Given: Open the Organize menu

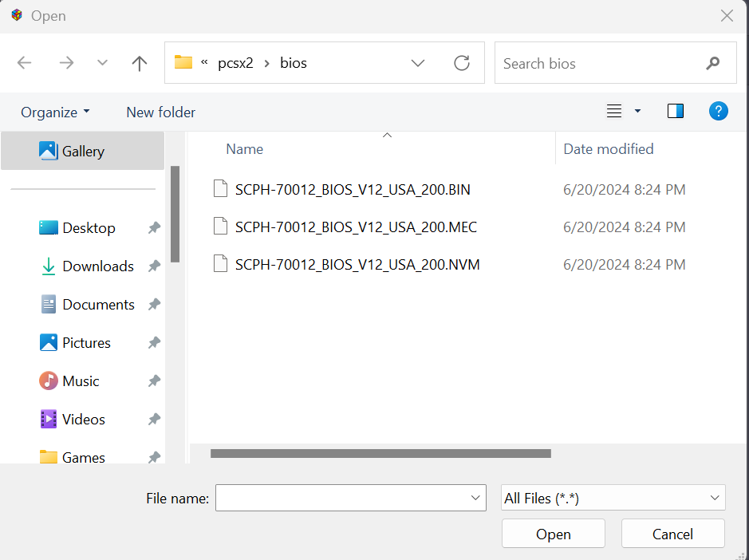Looking at the screenshot, I should click(55, 112).
